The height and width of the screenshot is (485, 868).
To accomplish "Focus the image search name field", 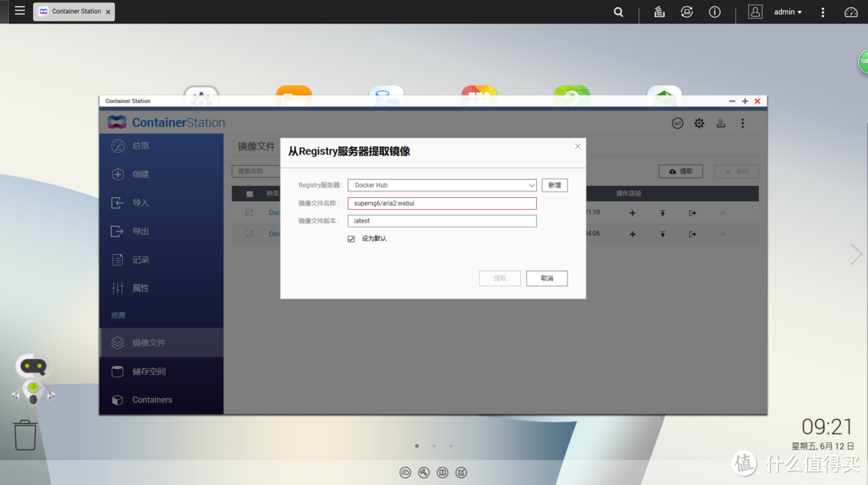I will [x=256, y=171].
